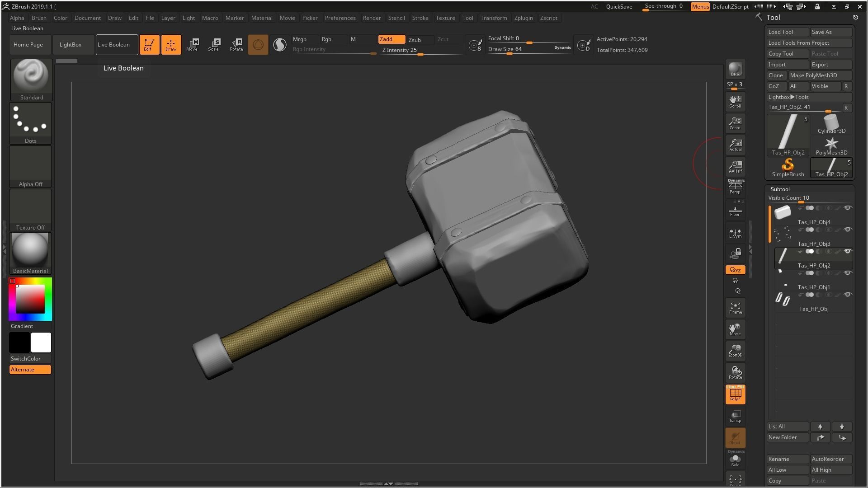Open the Material menu
This screenshot has height=488, width=868.
tap(262, 18)
